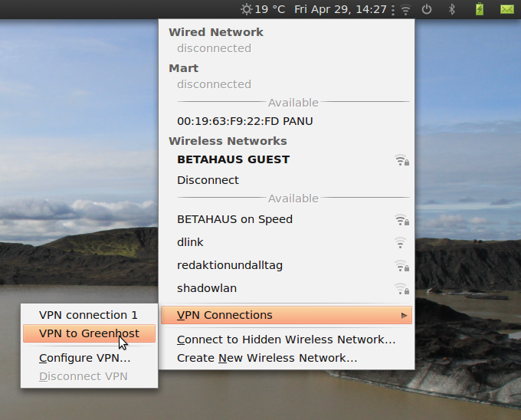Screen dimensions: 521x420
Task: Click the power button icon in the panel
Action: coord(428,9)
